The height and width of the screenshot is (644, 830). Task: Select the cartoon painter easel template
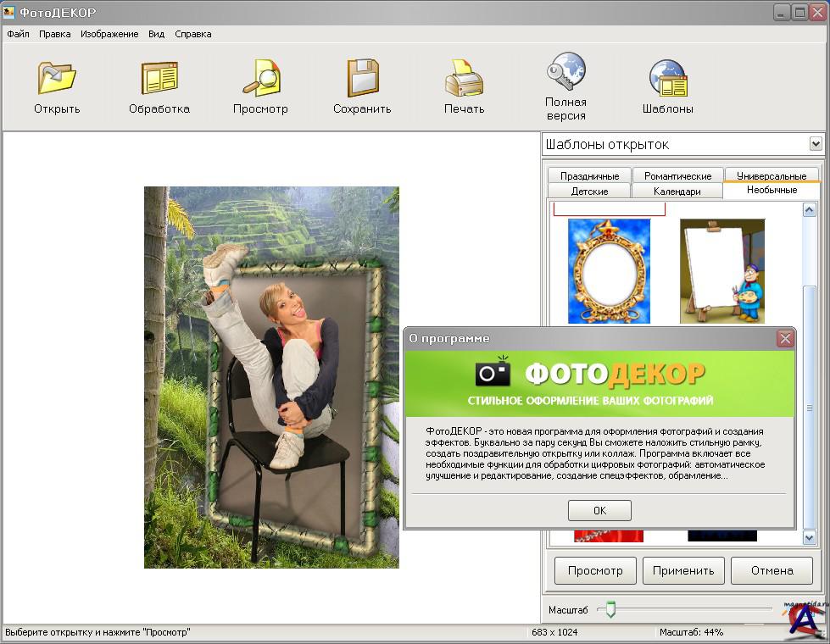[722, 271]
